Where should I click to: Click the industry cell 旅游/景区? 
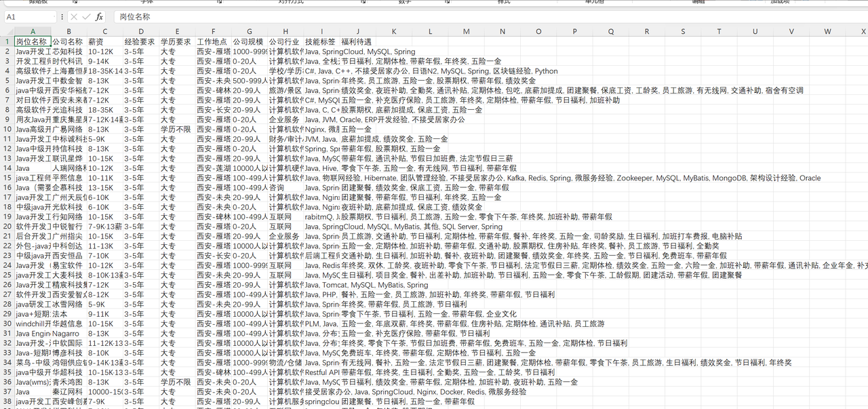[x=286, y=90]
